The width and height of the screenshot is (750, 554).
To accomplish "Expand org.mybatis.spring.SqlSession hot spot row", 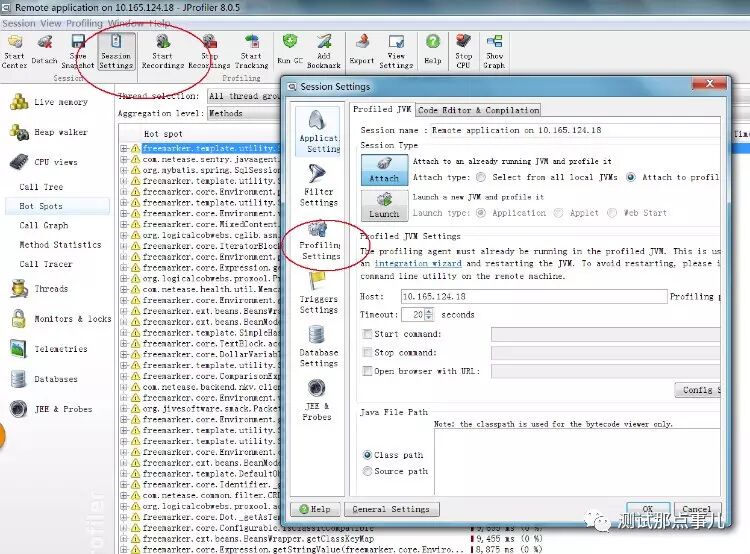I will tap(124, 170).
